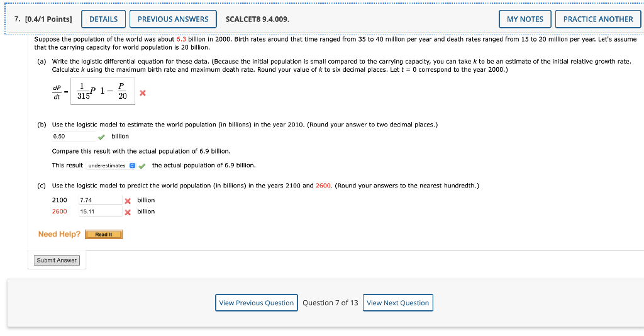Click Submit Answer
644x336 pixels.
(57, 260)
